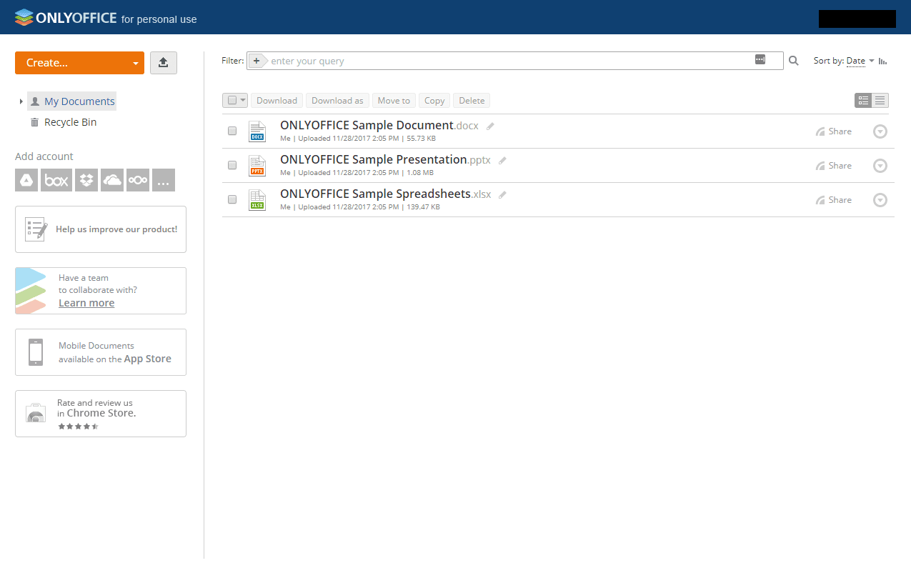Image resolution: width=911 pixels, height=588 pixels.
Task: Select the Sample Document.docx checkbox
Action: (232, 131)
